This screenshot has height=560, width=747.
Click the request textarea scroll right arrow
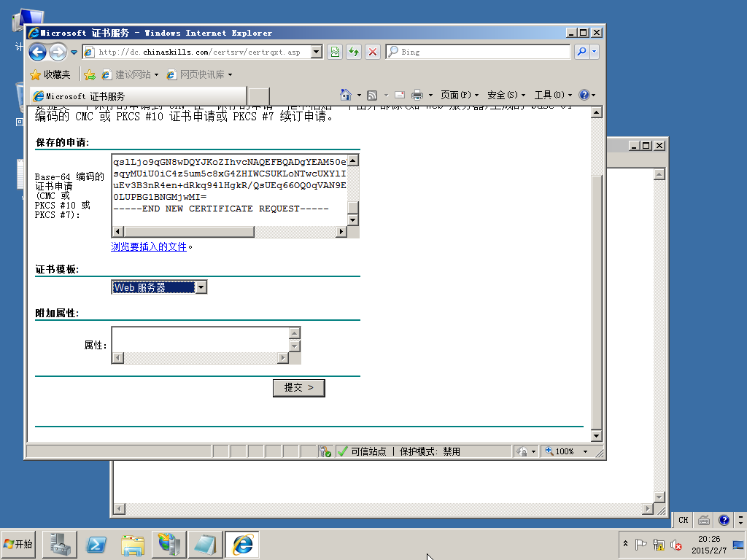click(x=341, y=231)
